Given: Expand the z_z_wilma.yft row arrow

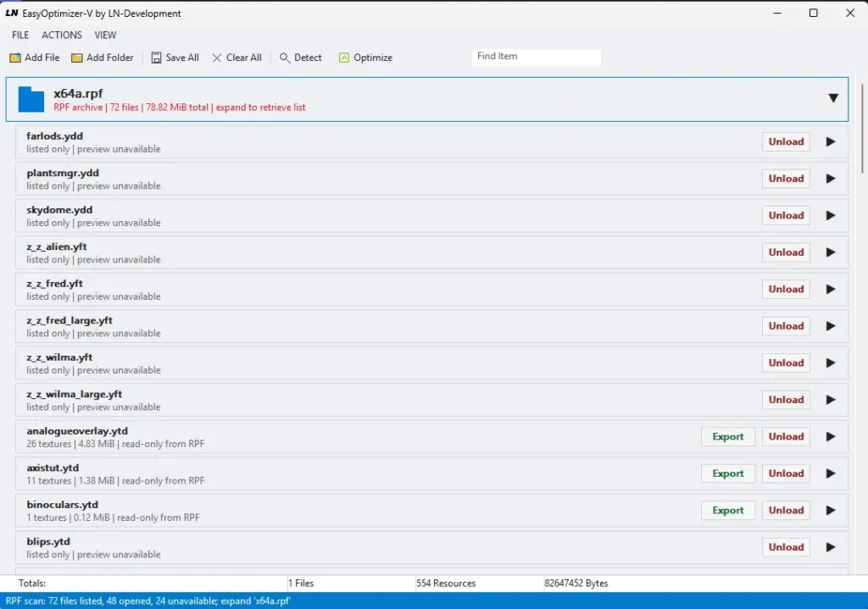Looking at the screenshot, I should point(831,363).
